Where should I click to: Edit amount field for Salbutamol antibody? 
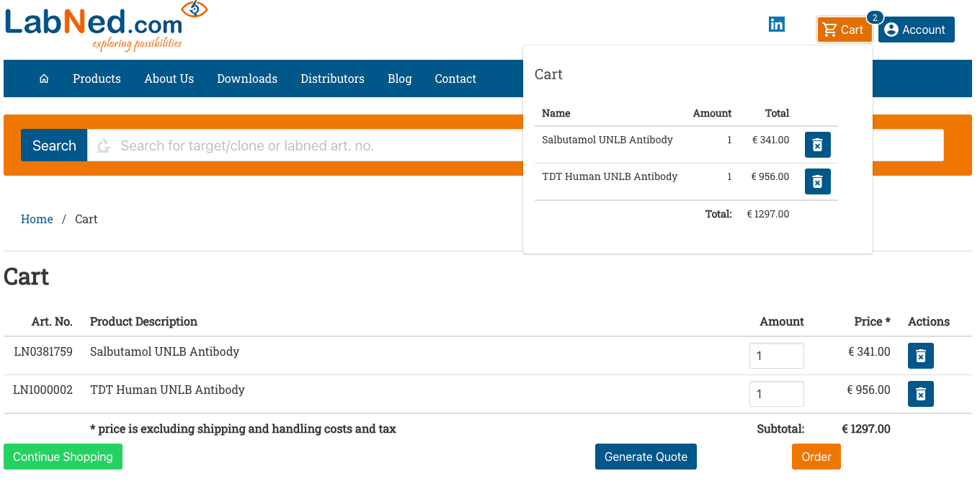[776, 356]
